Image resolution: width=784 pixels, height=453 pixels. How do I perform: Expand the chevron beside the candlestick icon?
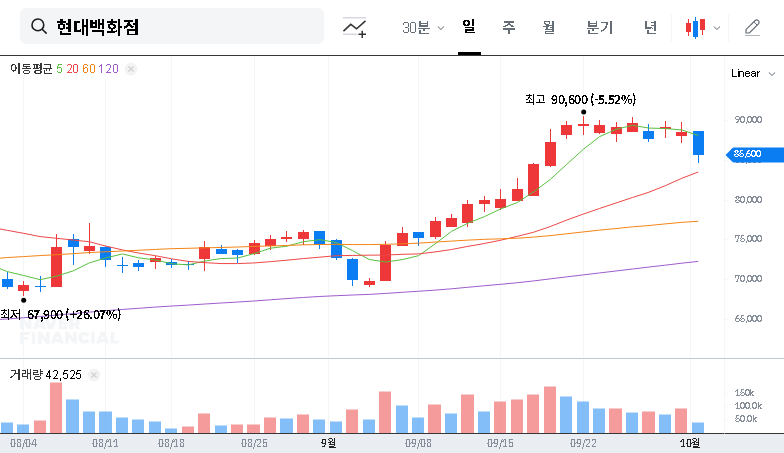point(716,28)
